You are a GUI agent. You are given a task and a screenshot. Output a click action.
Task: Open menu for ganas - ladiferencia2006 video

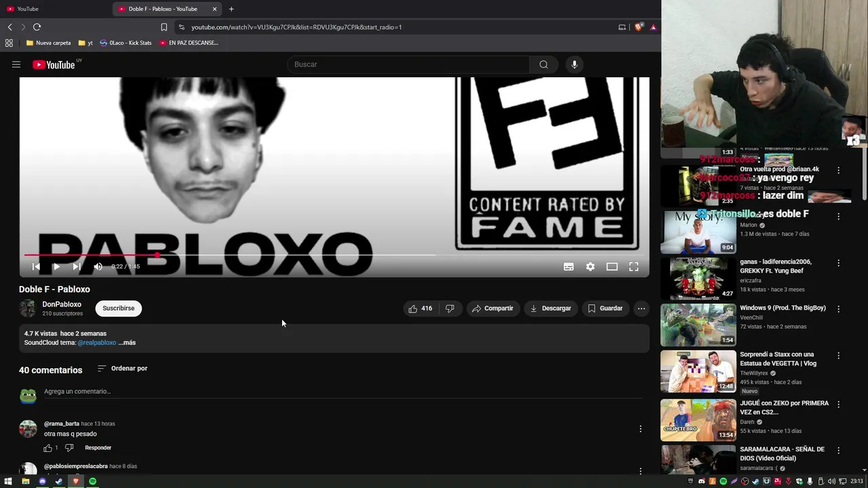(838, 263)
